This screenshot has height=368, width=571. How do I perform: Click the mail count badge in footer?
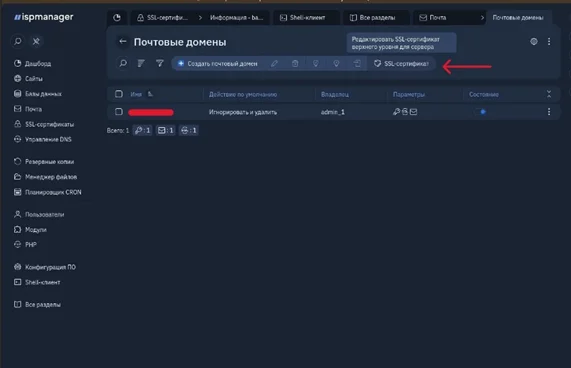point(165,130)
